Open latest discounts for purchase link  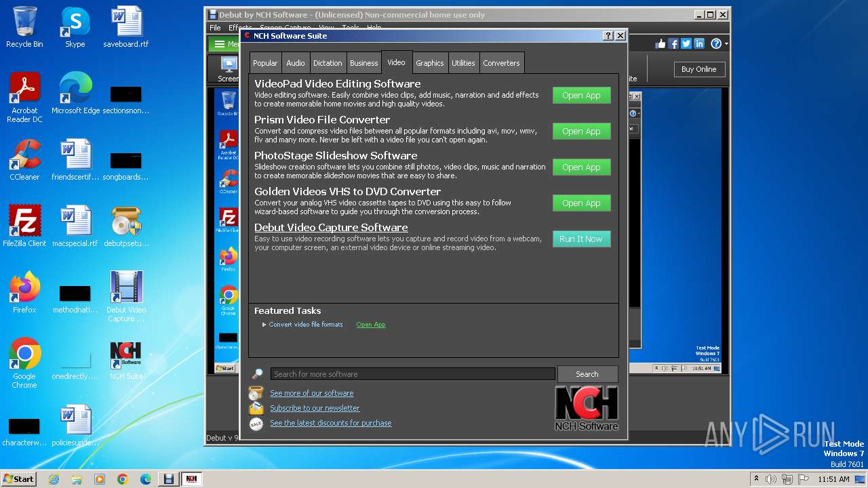pos(331,423)
